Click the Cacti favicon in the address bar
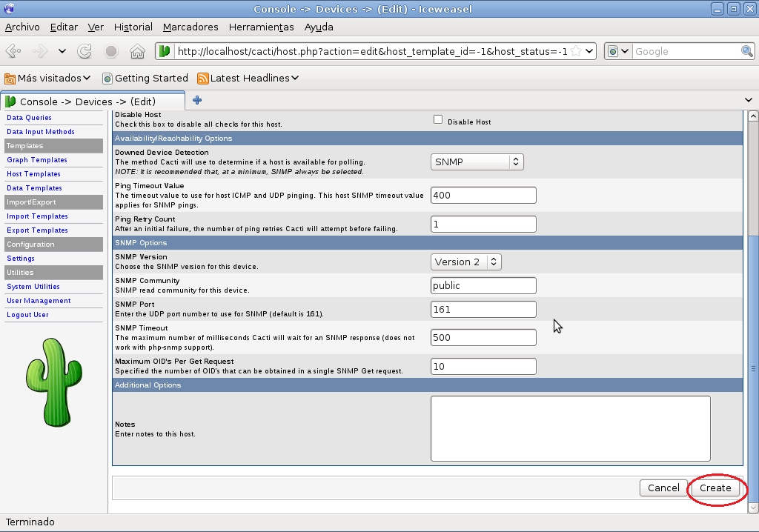This screenshot has width=759, height=532. click(165, 51)
